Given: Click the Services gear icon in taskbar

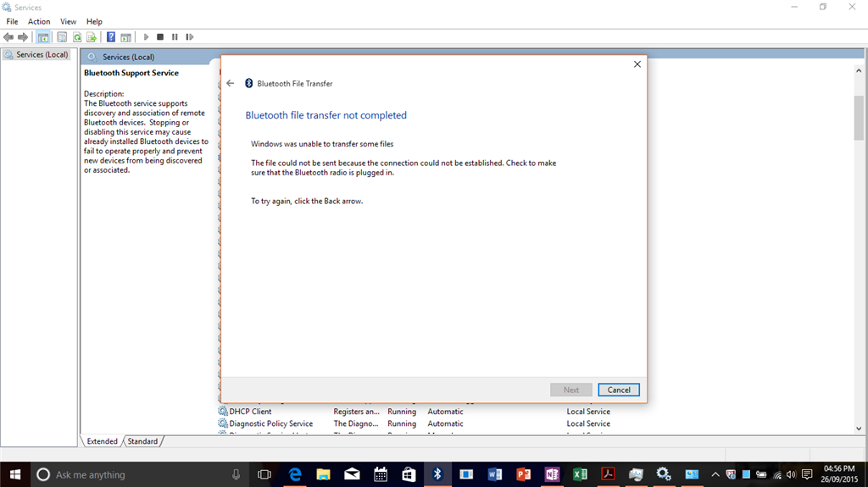Looking at the screenshot, I should tap(663, 474).
